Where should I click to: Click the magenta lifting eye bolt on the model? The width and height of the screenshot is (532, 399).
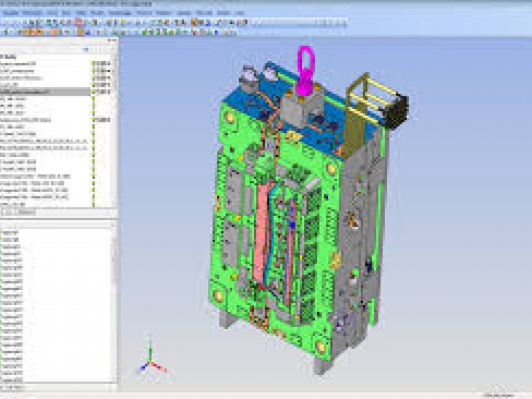click(305, 71)
